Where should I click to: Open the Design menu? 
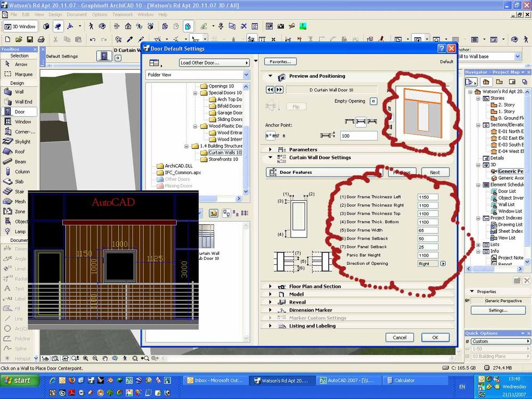55,14
